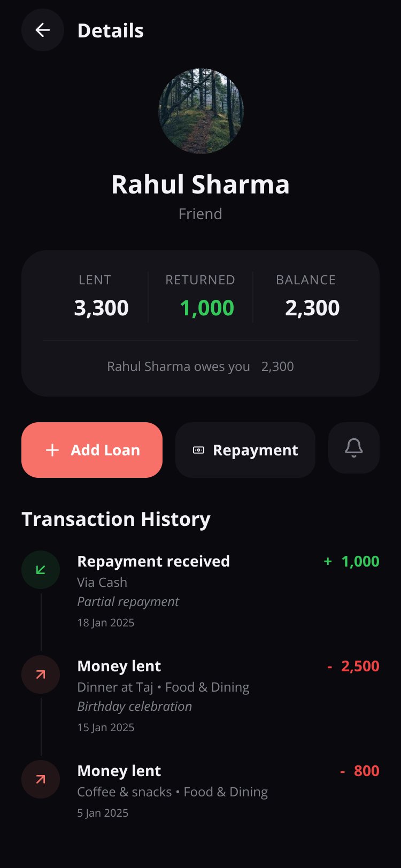This screenshot has height=868, width=401.
Task: Select the RETURNED 1,000 stat
Action: 200,297
